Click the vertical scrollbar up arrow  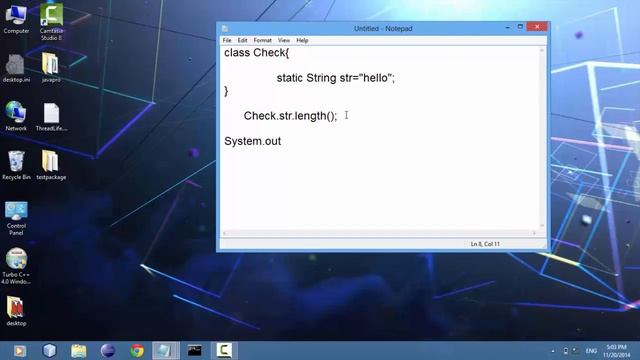(x=542, y=50)
